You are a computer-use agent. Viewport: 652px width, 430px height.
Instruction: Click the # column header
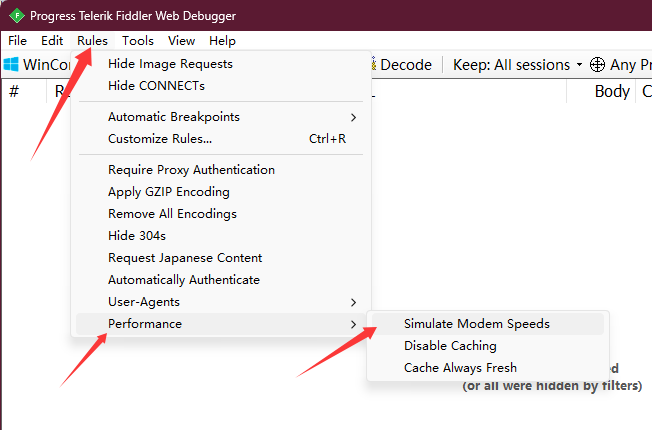coord(14,91)
